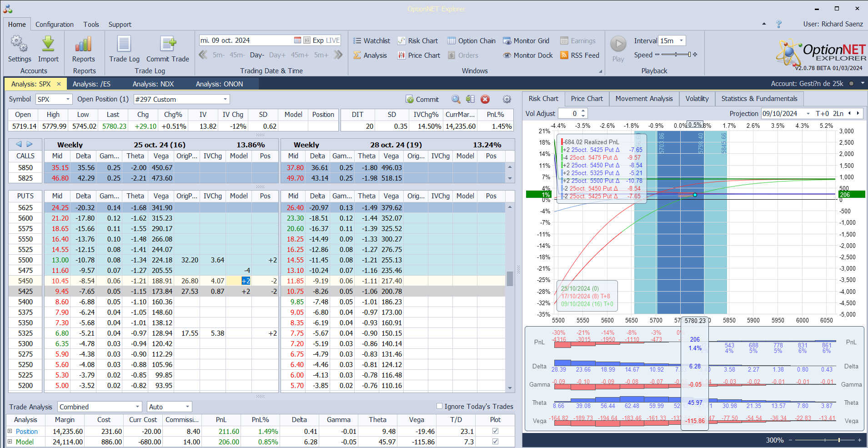Click the red delete X icon

pos(485,99)
